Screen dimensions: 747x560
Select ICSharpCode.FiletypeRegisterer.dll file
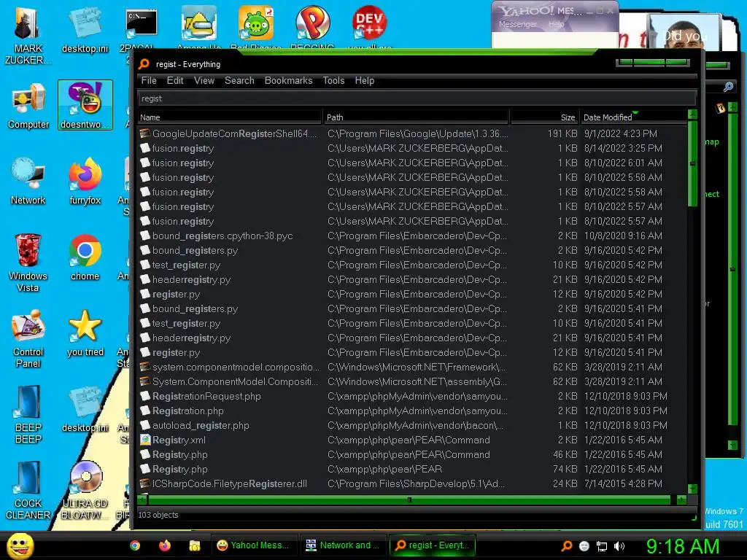tap(413, 484)
